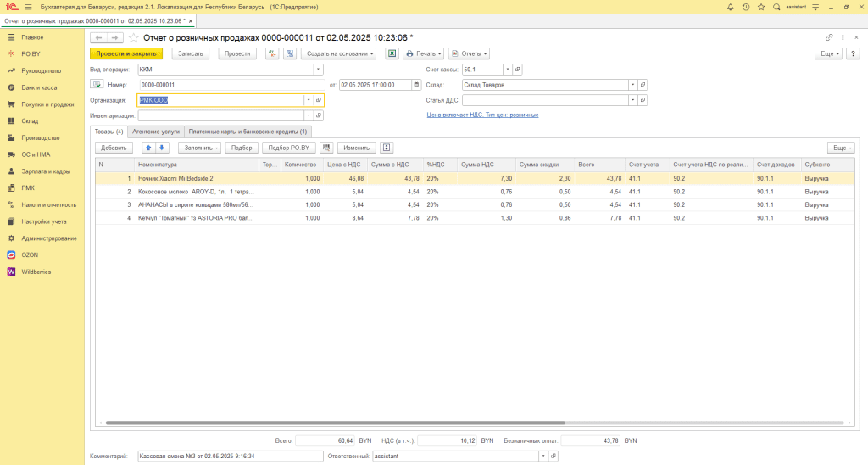Select row Ночник Xiaomi Mi Bedside 2
Screen dimensions: 868x465
[x=475, y=178]
